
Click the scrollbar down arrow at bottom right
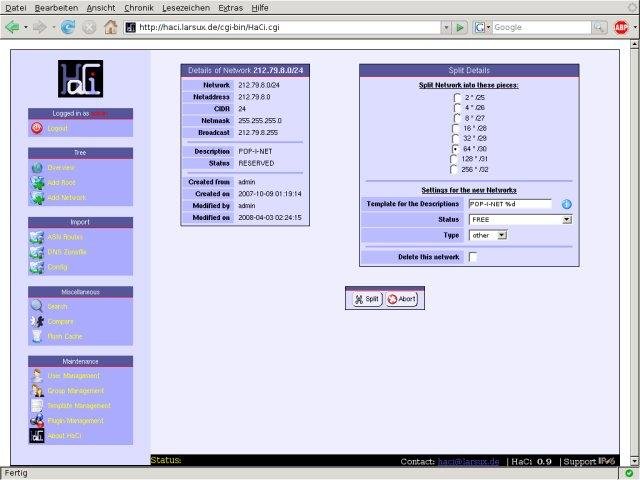point(635,461)
